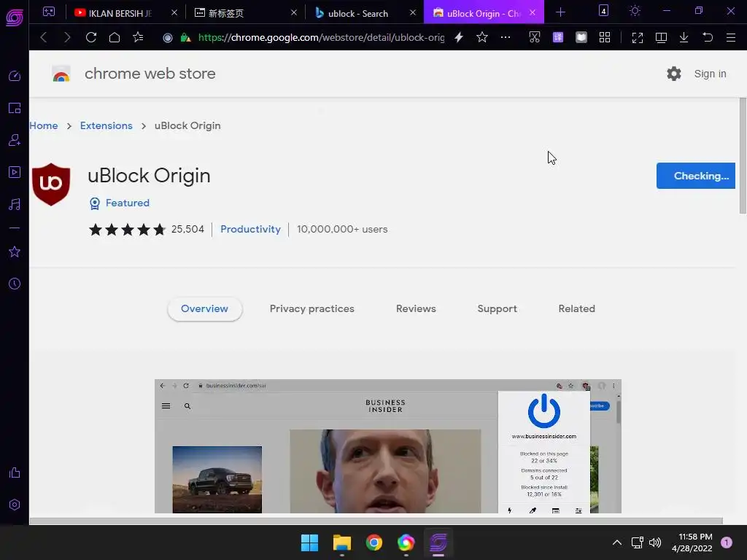Screen dimensions: 747x560
Task: Go to Home breadcrumb link
Action: coord(43,125)
